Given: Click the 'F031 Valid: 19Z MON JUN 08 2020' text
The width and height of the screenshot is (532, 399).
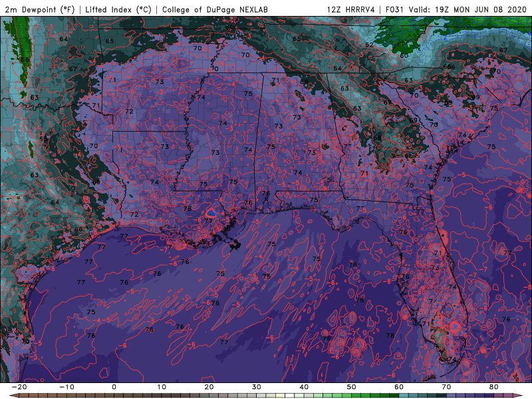Looking at the screenshot, I should click(x=456, y=9).
